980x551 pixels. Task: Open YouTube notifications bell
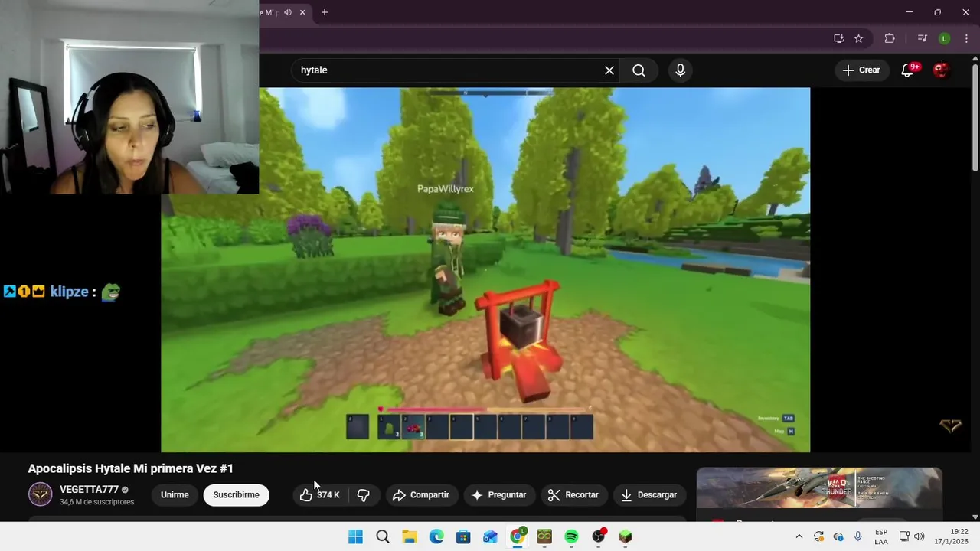coord(908,70)
